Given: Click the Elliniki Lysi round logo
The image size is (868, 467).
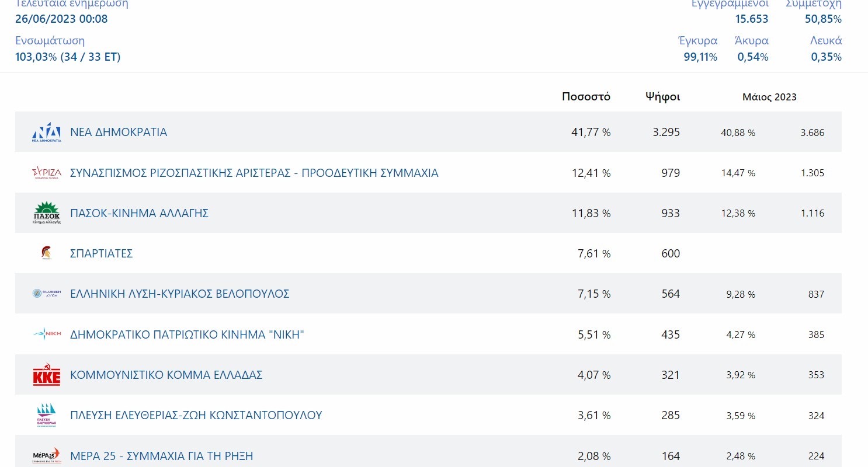Looking at the screenshot, I should click(x=47, y=294).
